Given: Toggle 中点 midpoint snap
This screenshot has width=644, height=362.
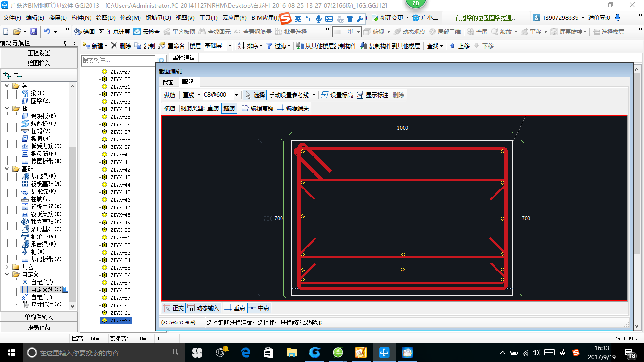Looking at the screenshot, I should (259, 308).
